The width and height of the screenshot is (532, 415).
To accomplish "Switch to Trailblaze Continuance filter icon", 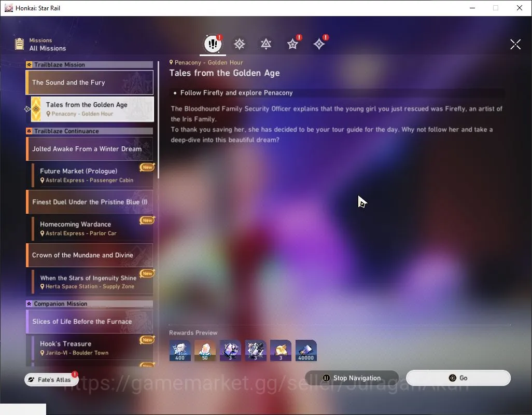I will (x=265, y=44).
